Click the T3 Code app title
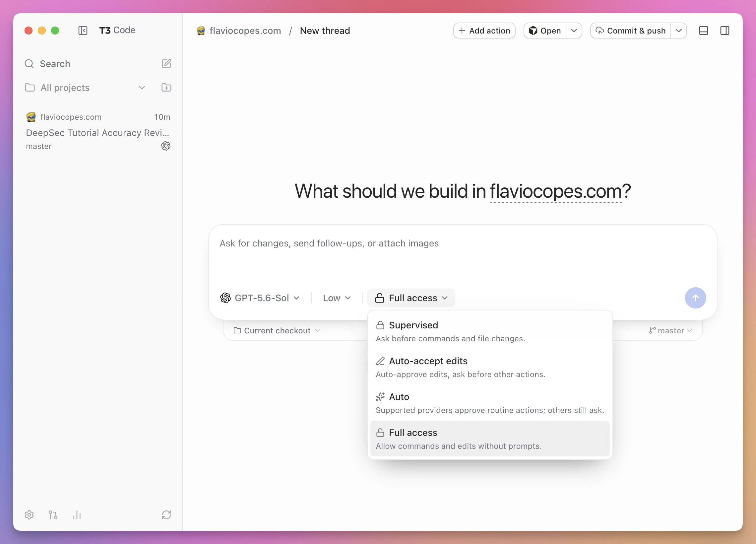Viewport: 756px width, 544px height. (117, 31)
